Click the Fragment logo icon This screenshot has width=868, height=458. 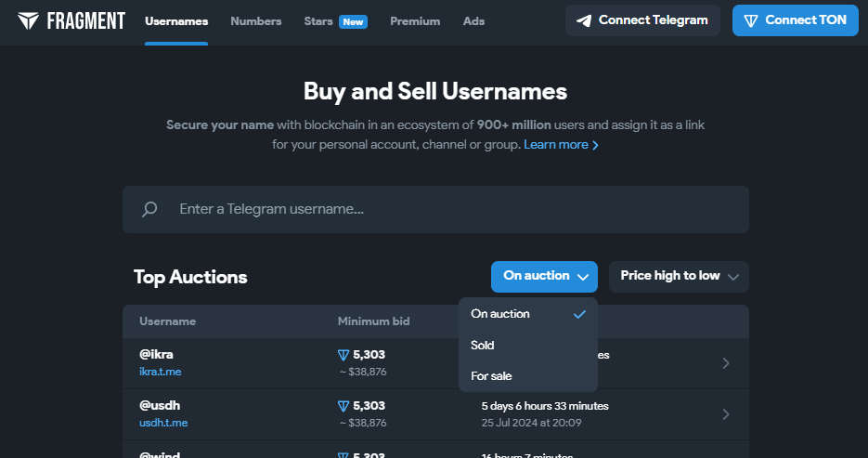tap(28, 21)
